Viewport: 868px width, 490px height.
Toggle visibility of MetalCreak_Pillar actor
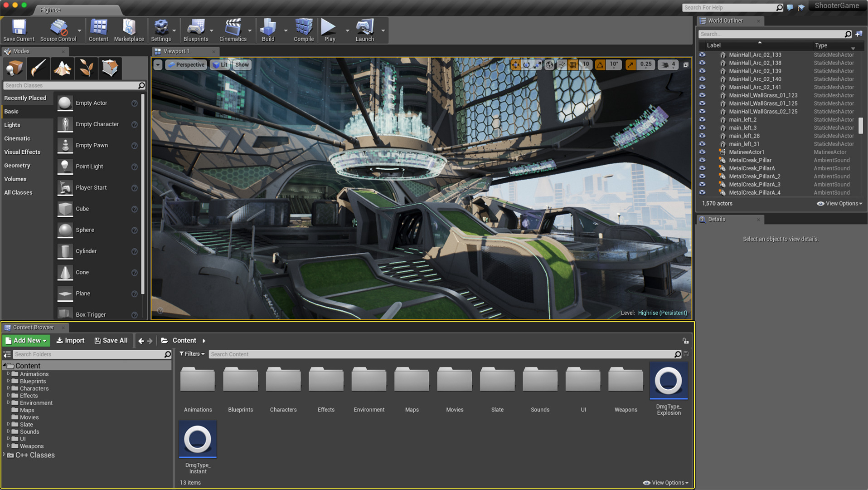click(x=702, y=160)
